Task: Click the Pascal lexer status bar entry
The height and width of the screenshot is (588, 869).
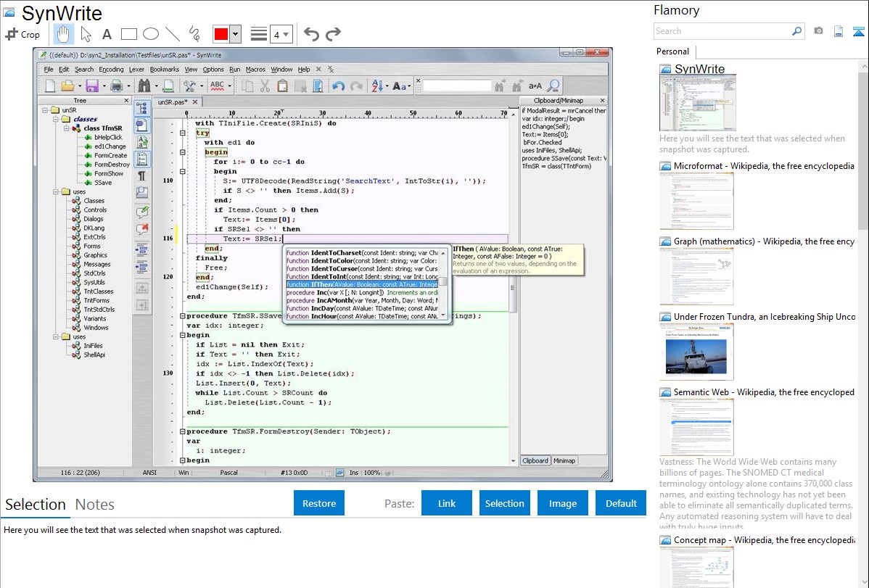Action: point(229,473)
